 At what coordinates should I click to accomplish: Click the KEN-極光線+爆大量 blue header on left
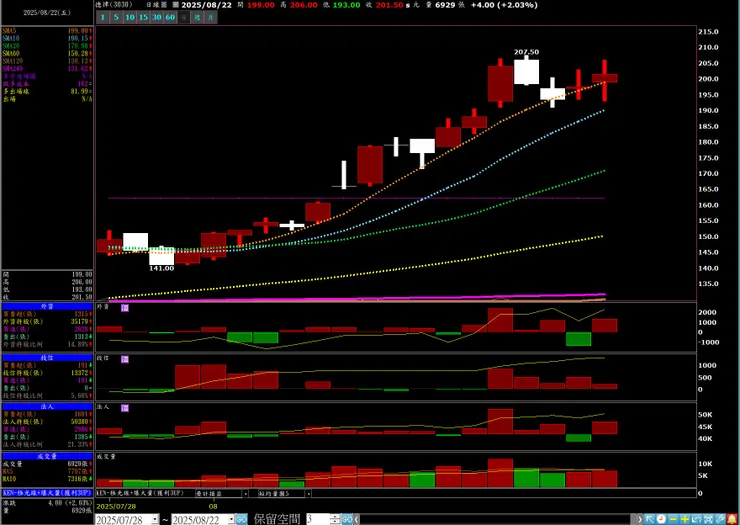47,492
